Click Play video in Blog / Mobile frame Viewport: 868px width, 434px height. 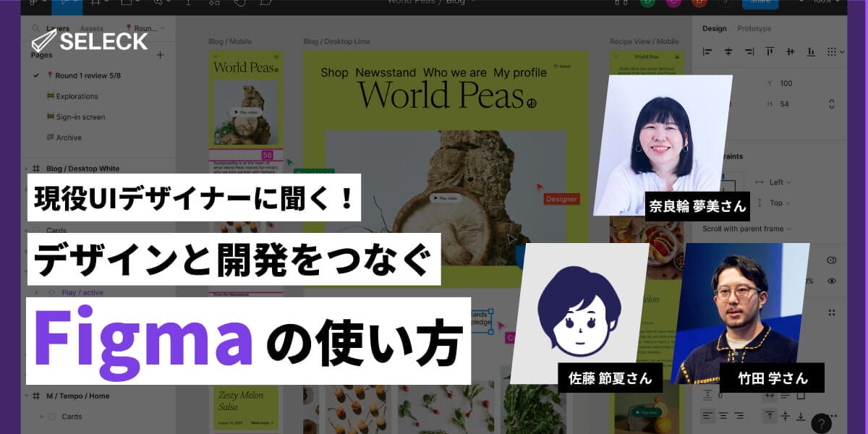click(x=246, y=112)
